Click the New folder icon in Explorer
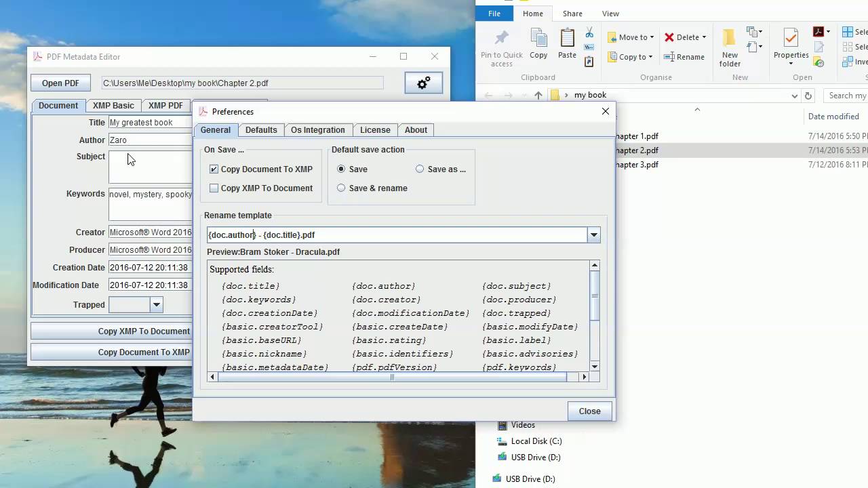Screen dimensions: 868x488 [730, 38]
